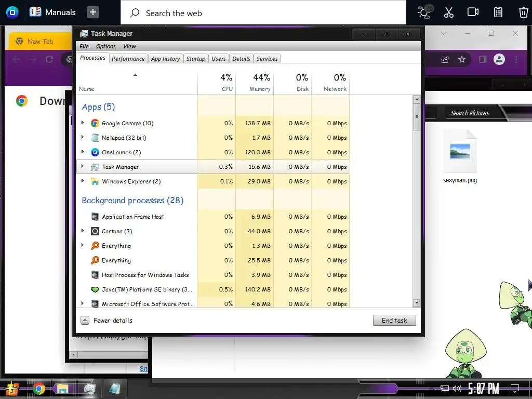Expand the Cortana (3) process group
The image size is (532, 399).
point(83,231)
